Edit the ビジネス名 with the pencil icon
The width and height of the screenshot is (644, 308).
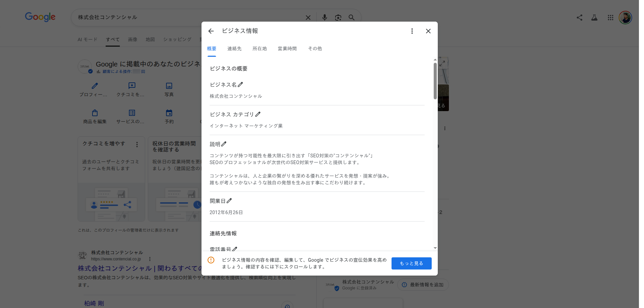[x=240, y=84]
